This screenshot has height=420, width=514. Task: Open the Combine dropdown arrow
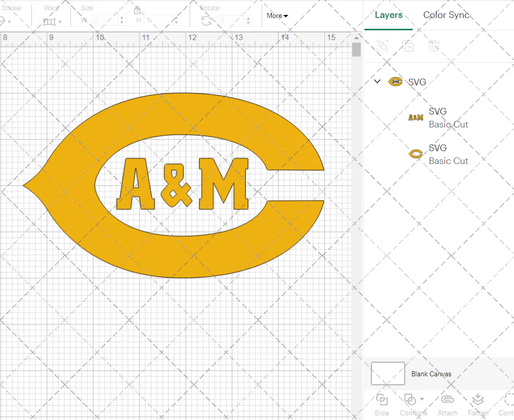[422, 399]
